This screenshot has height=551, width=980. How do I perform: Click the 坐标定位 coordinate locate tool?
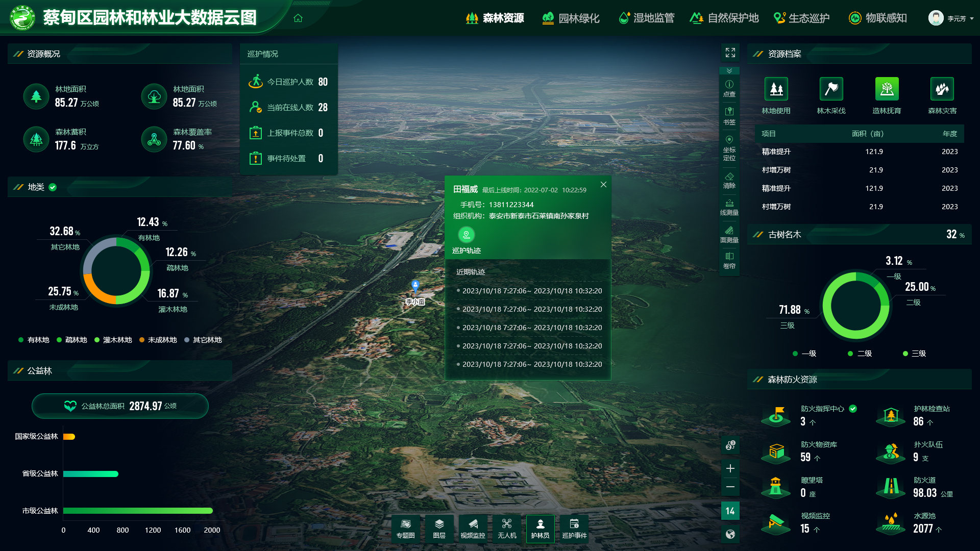[729, 147]
